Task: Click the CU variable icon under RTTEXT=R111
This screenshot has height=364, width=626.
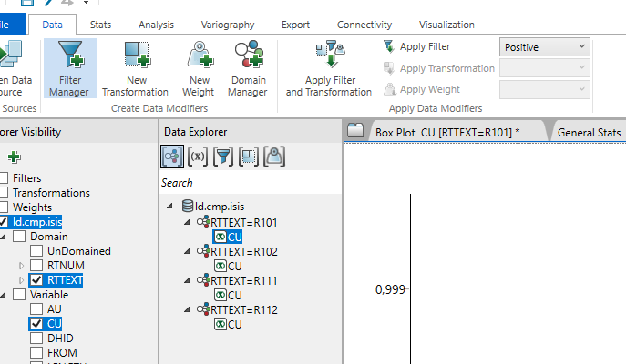Action: click(x=220, y=295)
